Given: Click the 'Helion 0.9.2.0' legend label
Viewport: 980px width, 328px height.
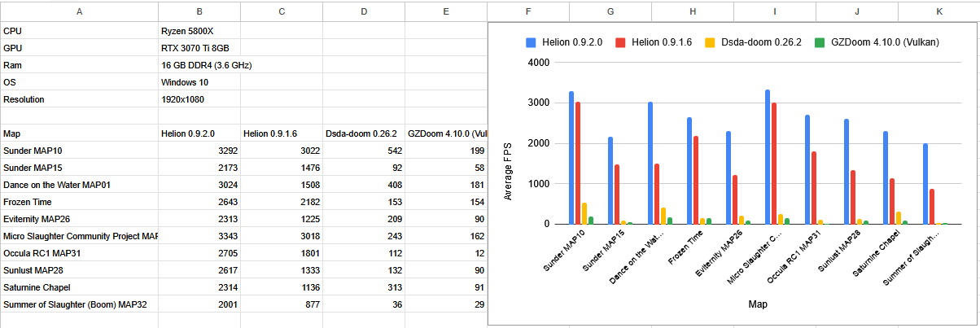Looking at the screenshot, I should pos(572,41).
